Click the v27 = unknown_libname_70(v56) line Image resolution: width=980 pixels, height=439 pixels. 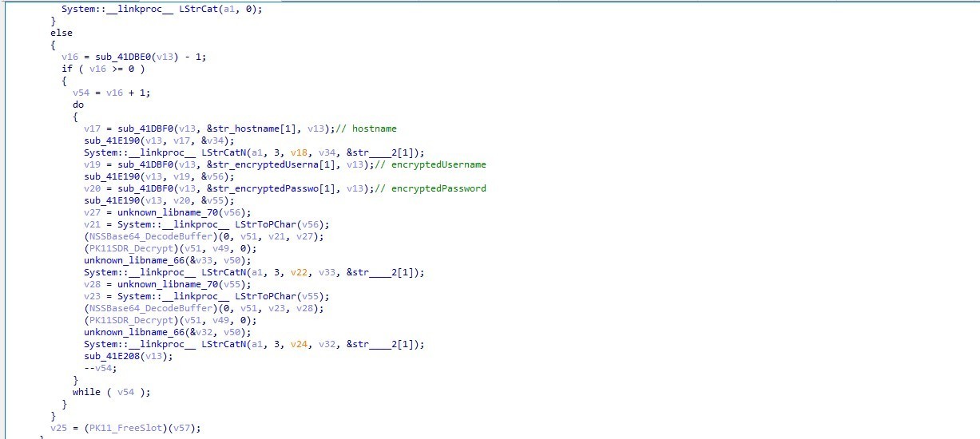tap(168, 212)
